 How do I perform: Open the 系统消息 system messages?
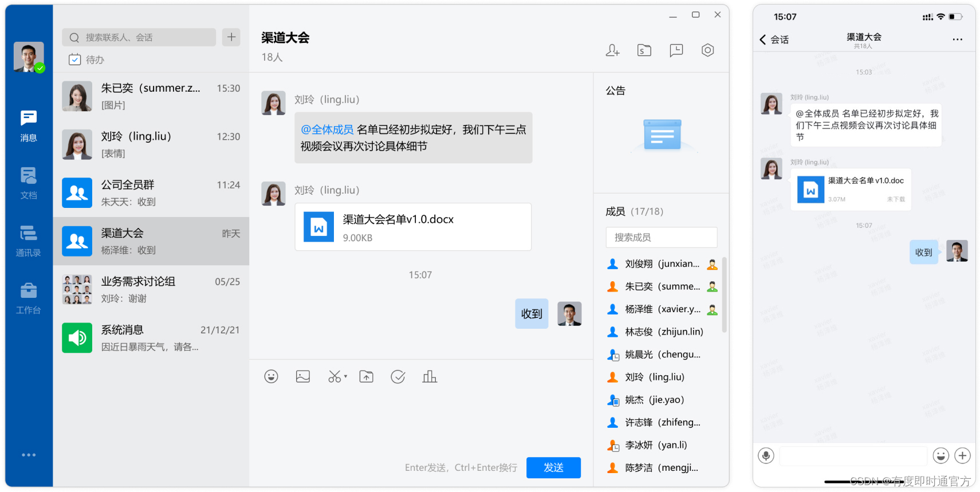click(151, 338)
